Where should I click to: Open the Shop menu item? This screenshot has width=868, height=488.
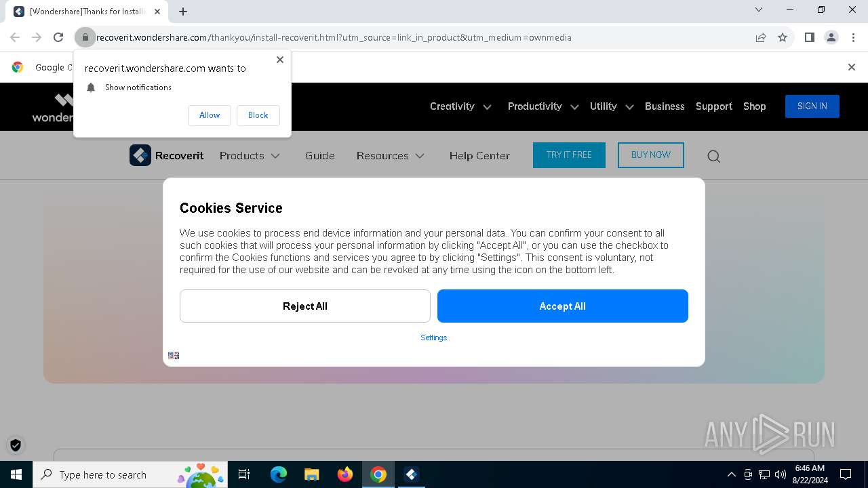coord(755,106)
